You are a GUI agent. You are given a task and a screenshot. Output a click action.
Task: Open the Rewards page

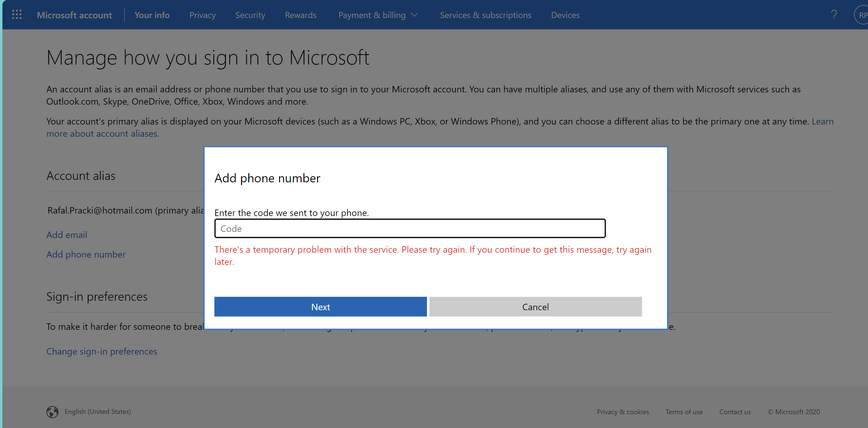click(x=300, y=15)
